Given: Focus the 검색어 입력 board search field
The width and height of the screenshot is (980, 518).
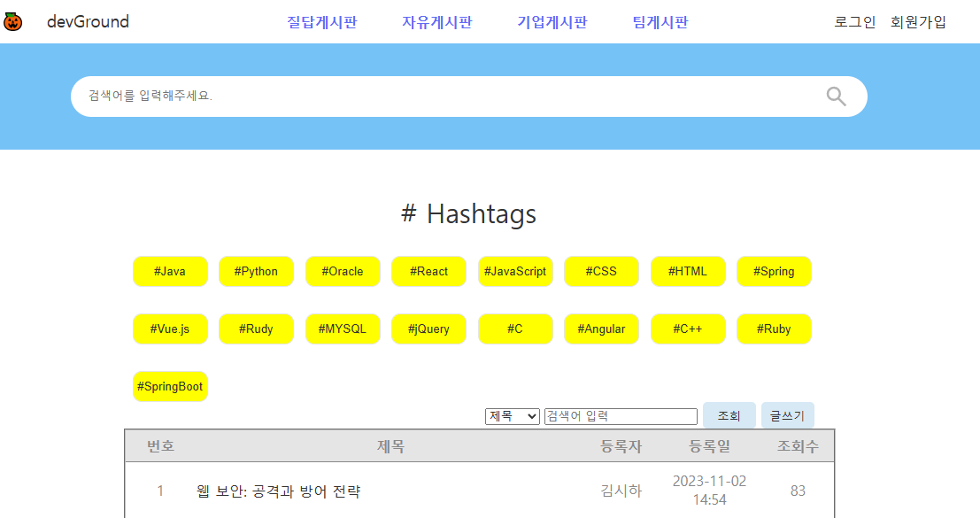Looking at the screenshot, I should [x=621, y=416].
